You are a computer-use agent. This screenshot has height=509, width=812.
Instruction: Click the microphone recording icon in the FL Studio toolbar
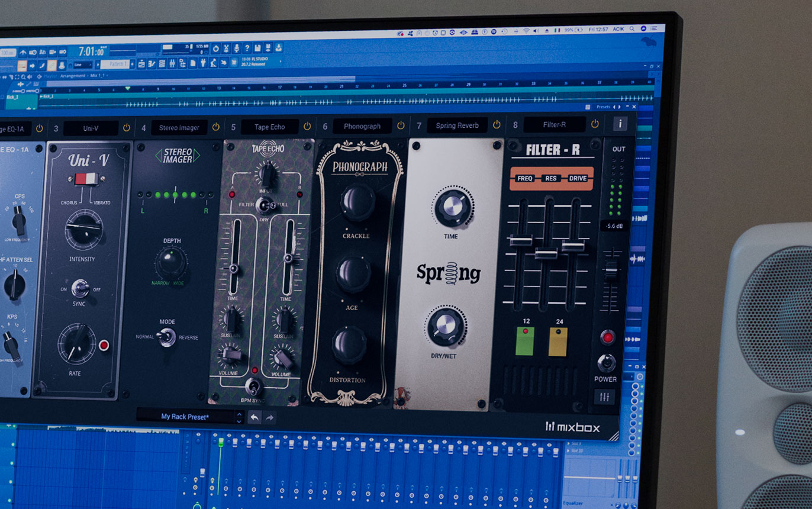point(236,49)
